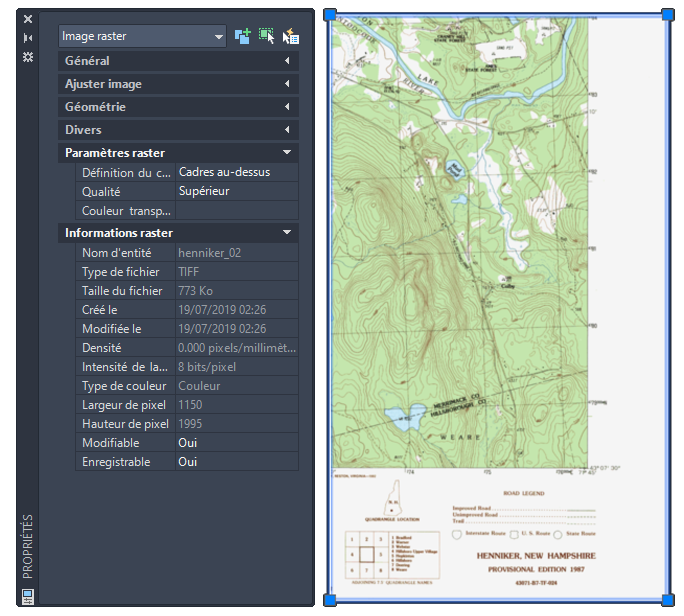Click the Définition du c... property label
Screen dimensions: 684x616
coord(126,173)
